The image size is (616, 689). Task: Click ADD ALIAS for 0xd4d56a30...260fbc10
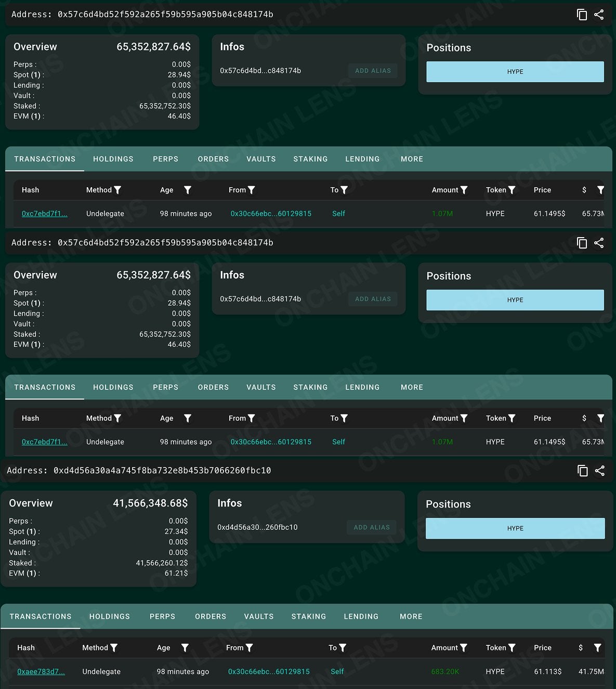[372, 527]
